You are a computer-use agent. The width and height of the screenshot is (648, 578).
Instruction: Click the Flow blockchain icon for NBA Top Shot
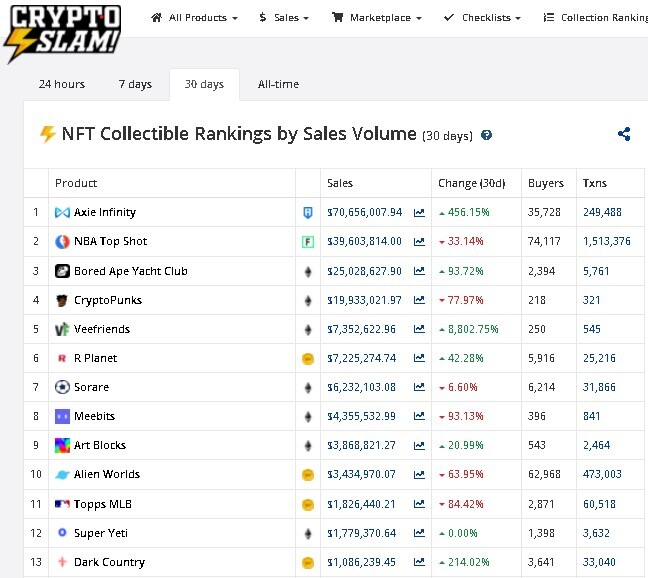tap(308, 242)
